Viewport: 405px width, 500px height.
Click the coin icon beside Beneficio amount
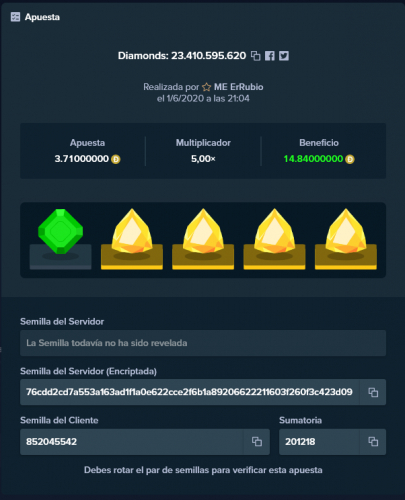[x=350, y=159]
